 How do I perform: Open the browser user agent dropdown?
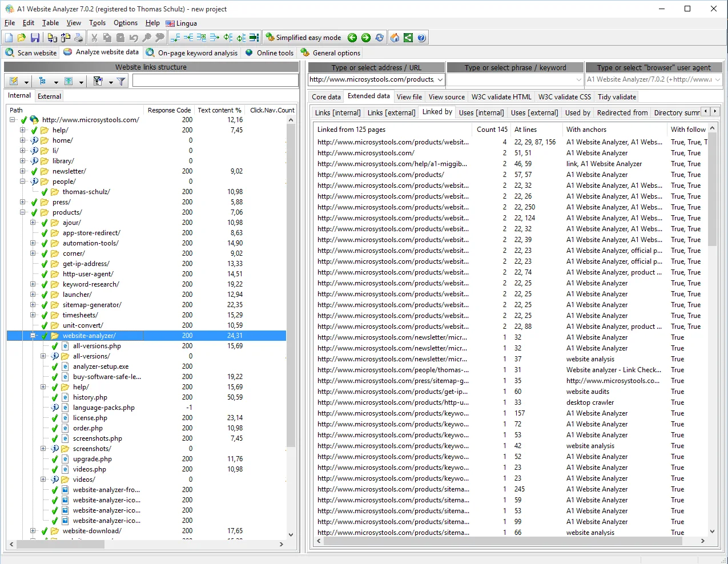pos(718,79)
